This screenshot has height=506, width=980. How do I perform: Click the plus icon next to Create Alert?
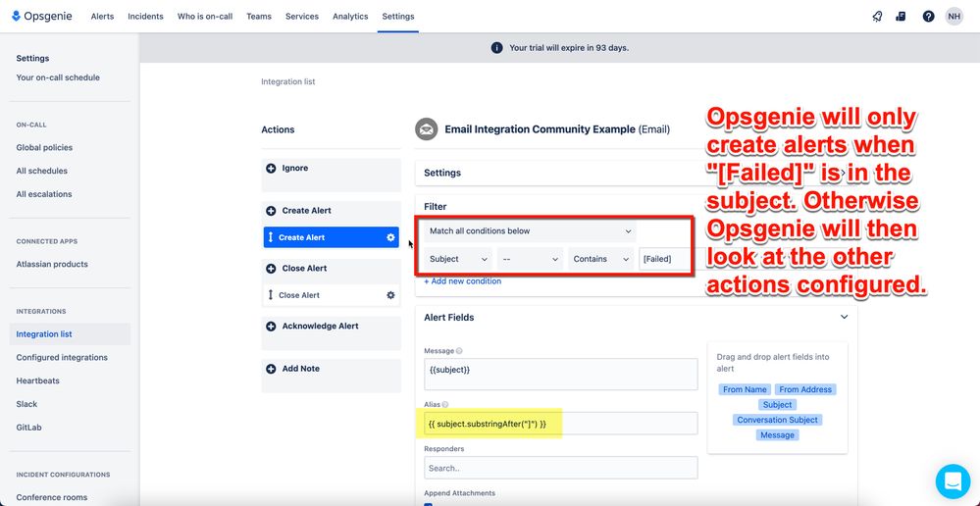click(x=271, y=211)
